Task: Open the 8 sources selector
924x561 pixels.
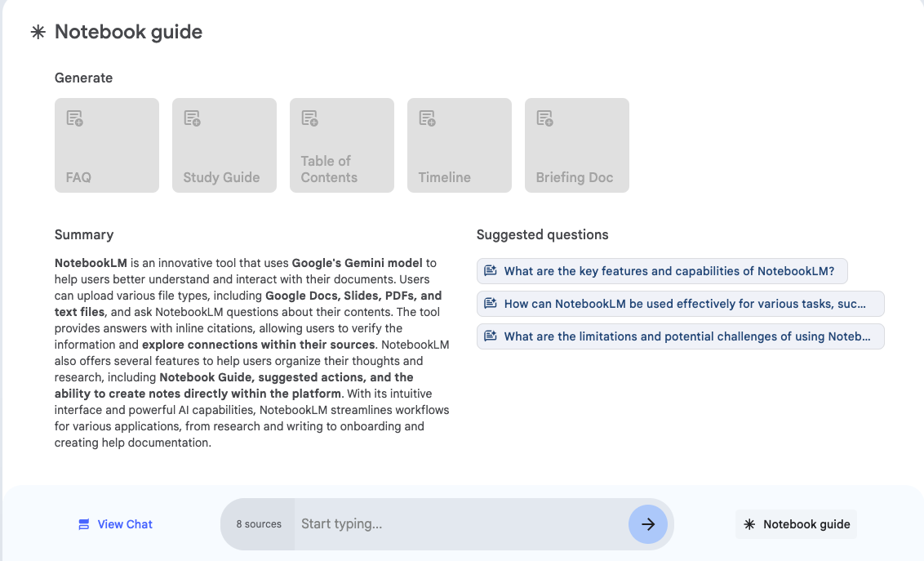Action: 258,524
